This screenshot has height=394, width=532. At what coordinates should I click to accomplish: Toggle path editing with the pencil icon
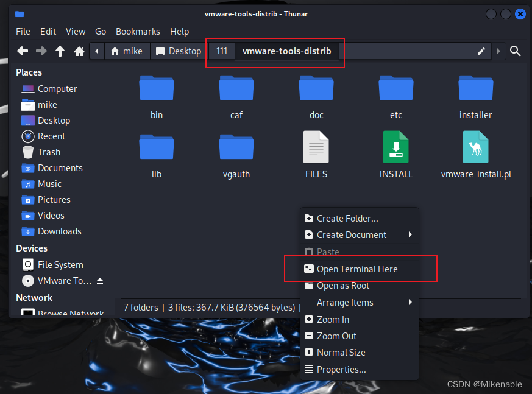pyautogui.click(x=481, y=51)
